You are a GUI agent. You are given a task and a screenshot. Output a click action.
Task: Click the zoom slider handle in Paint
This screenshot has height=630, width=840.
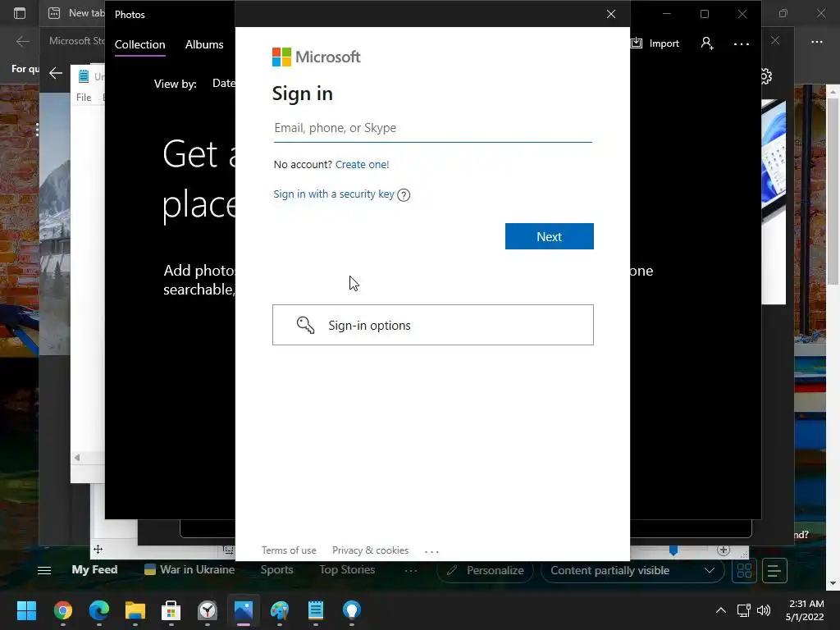coord(673,550)
